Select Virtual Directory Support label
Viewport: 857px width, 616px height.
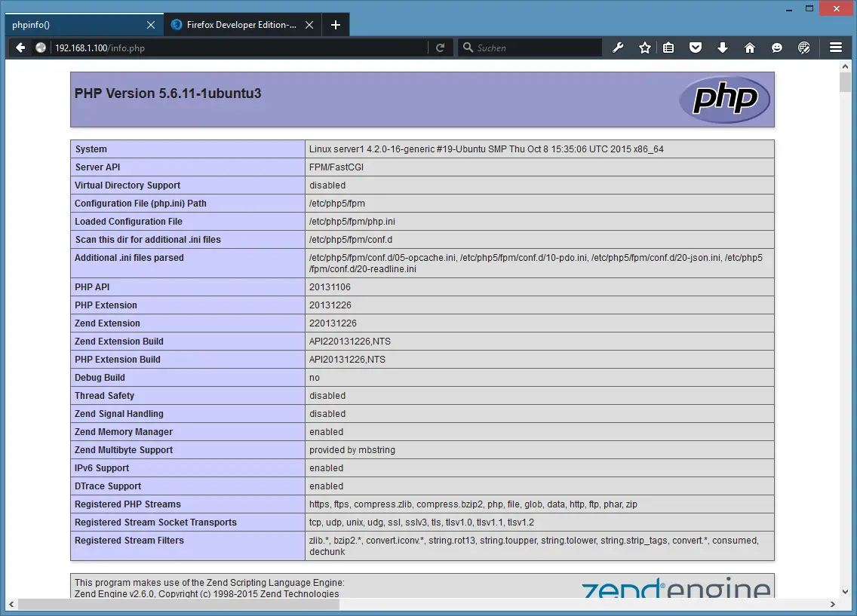click(x=127, y=185)
